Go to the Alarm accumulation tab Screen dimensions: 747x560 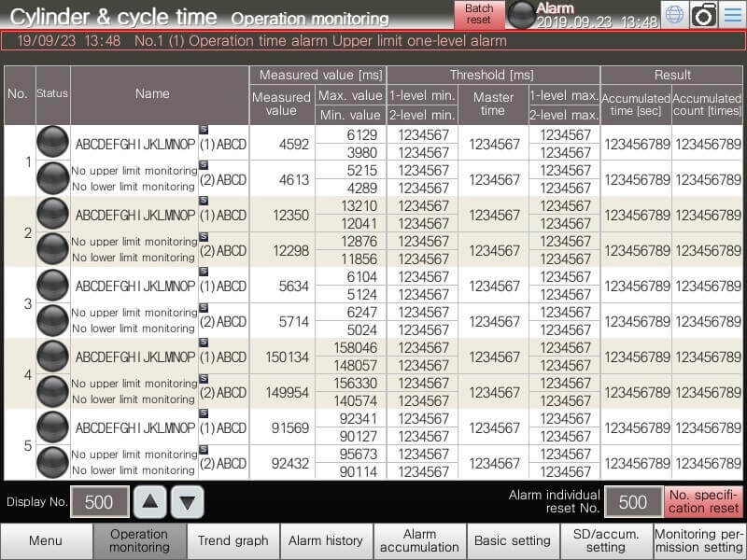(419, 540)
